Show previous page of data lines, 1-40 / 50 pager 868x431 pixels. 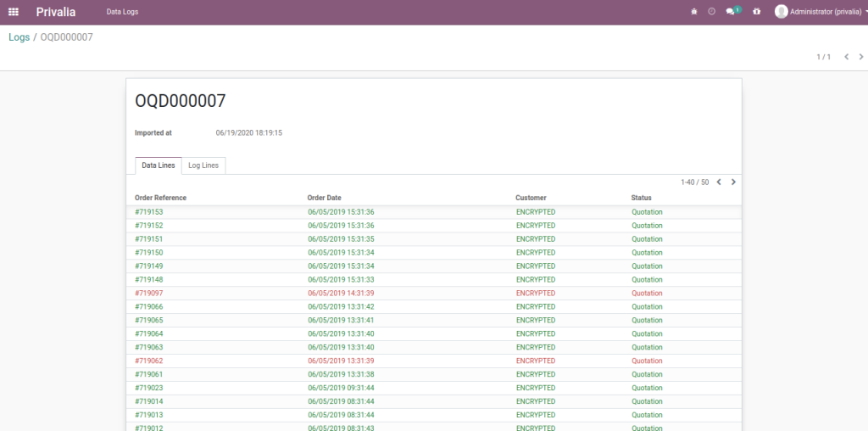[719, 182]
